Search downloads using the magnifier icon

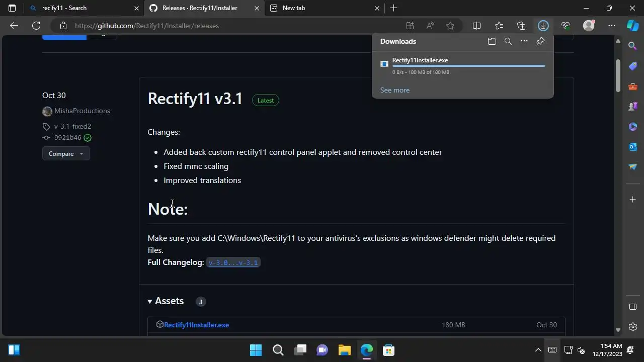point(508,41)
